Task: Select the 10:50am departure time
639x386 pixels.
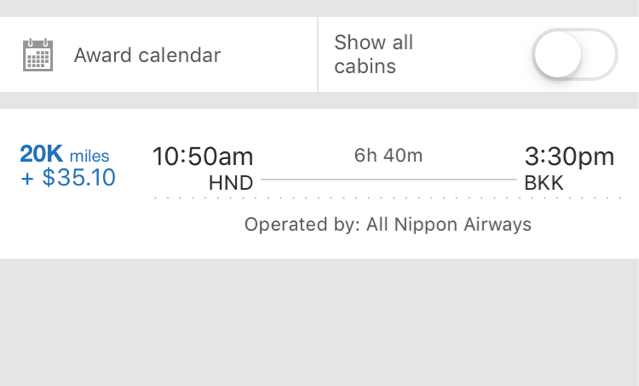Action: point(203,156)
